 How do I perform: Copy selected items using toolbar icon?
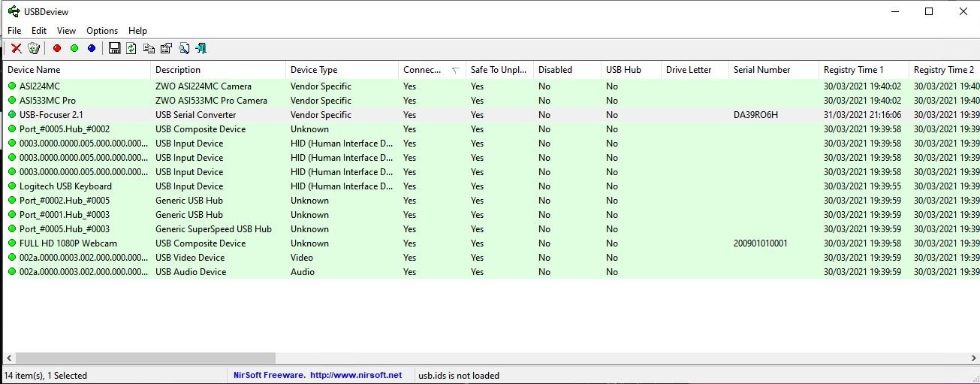point(149,48)
